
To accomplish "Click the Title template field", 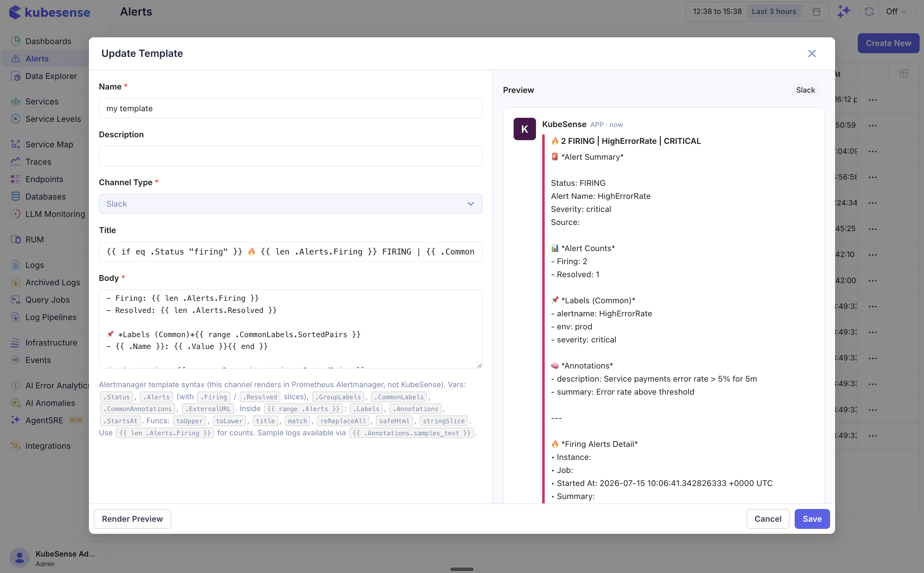I will point(290,252).
